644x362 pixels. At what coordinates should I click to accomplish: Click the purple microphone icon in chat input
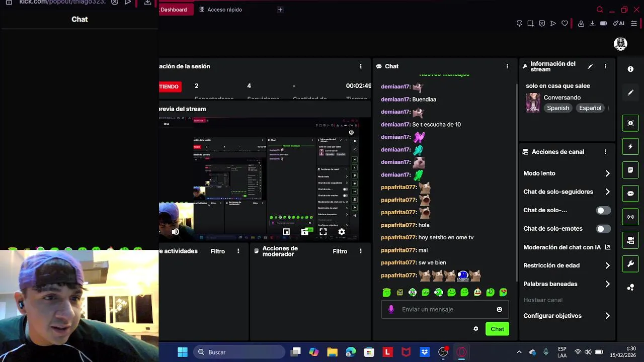point(391,309)
